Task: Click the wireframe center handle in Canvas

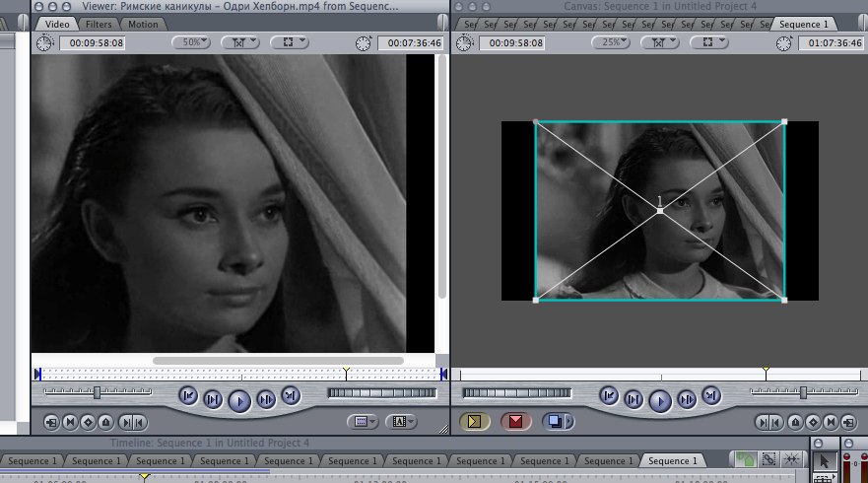Action: coord(660,211)
